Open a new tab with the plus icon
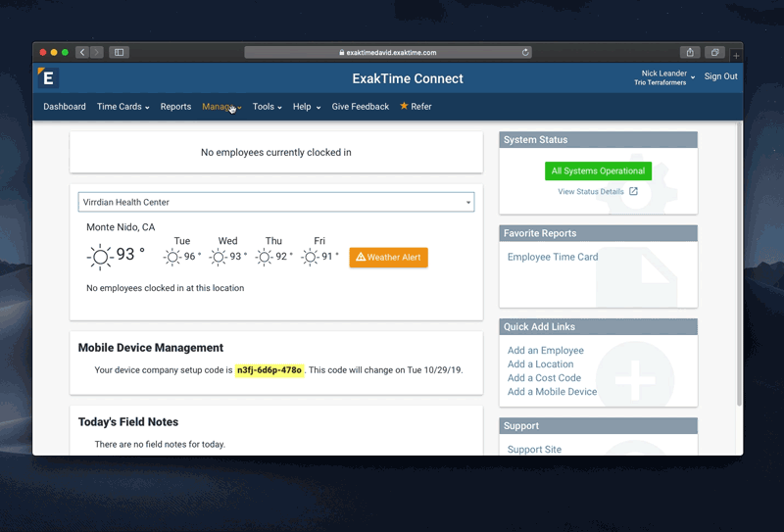This screenshot has width=784, height=532. point(736,56)
